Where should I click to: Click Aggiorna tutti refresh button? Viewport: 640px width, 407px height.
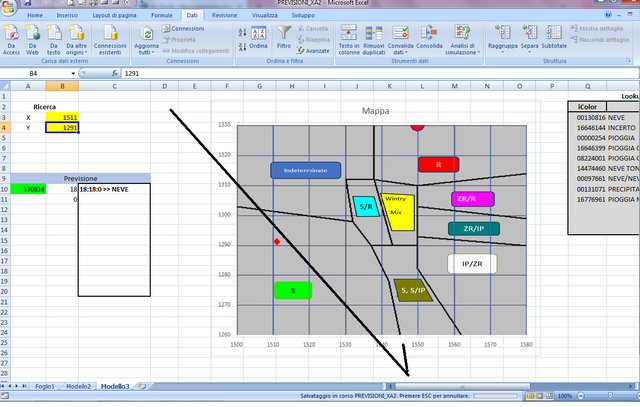point(146,40)
